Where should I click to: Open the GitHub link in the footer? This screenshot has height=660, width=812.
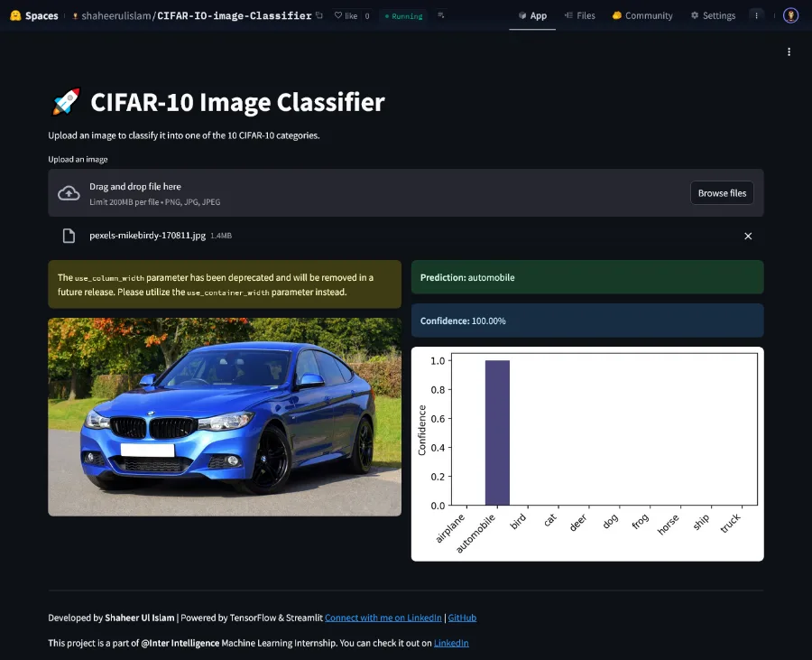[462, 618]
